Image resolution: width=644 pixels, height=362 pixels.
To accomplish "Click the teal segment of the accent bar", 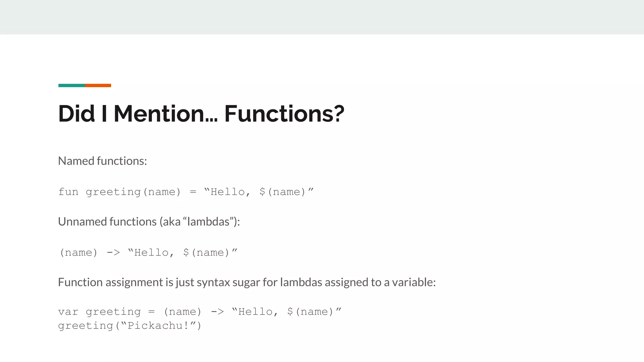I will click(71, 85).
